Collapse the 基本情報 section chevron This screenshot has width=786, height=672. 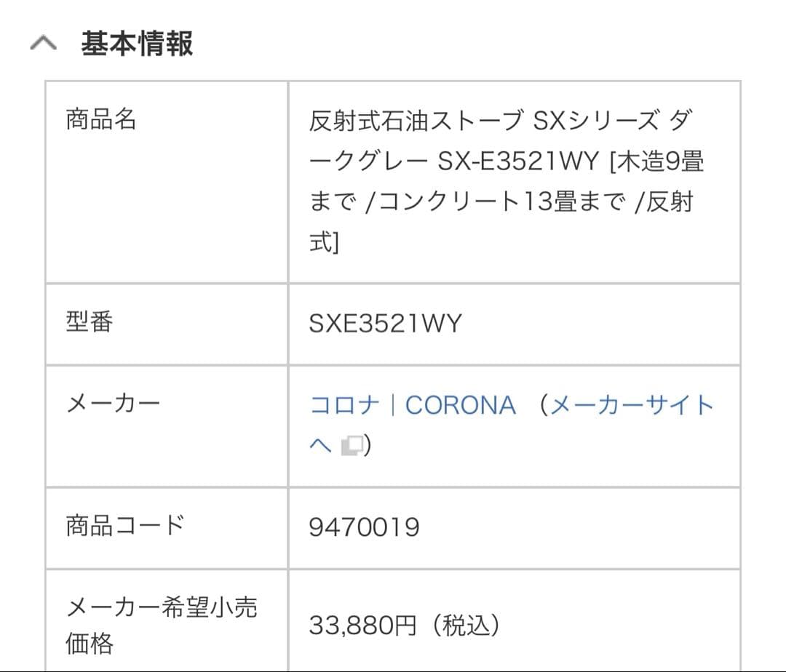[43, 44]
